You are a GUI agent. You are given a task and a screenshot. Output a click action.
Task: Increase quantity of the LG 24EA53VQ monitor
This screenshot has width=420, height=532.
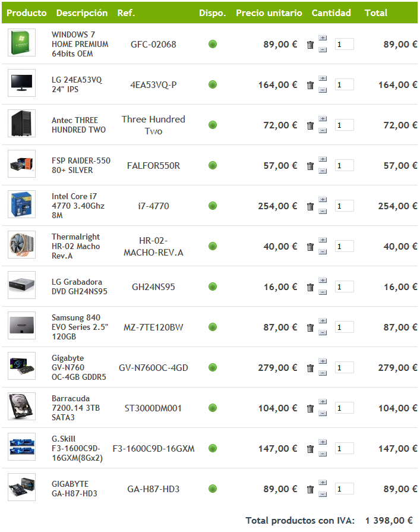(x=323, y=78)
